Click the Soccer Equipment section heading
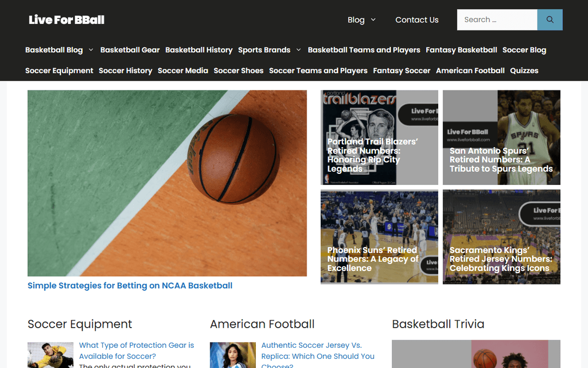The width and height of the screenshot is (588, 368). point(80,324)
